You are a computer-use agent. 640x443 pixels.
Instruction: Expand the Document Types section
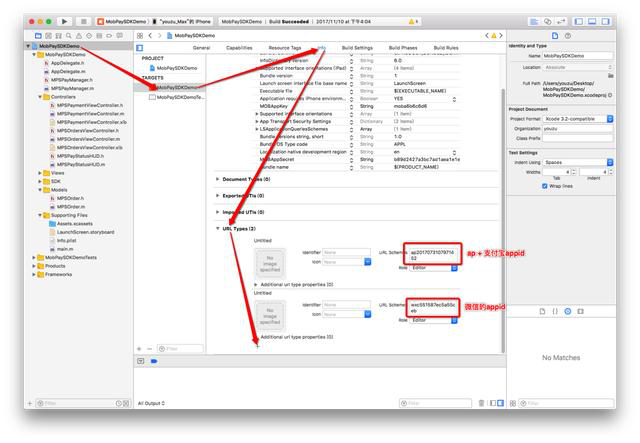point(218,179)
